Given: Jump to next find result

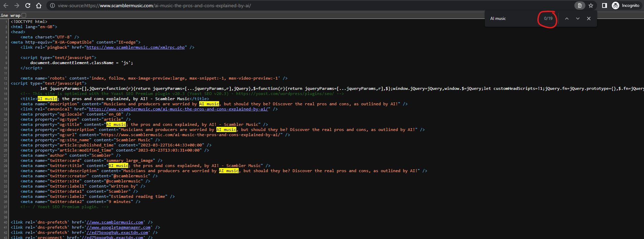Looking at the screenshot, I should tap(578, 19).
